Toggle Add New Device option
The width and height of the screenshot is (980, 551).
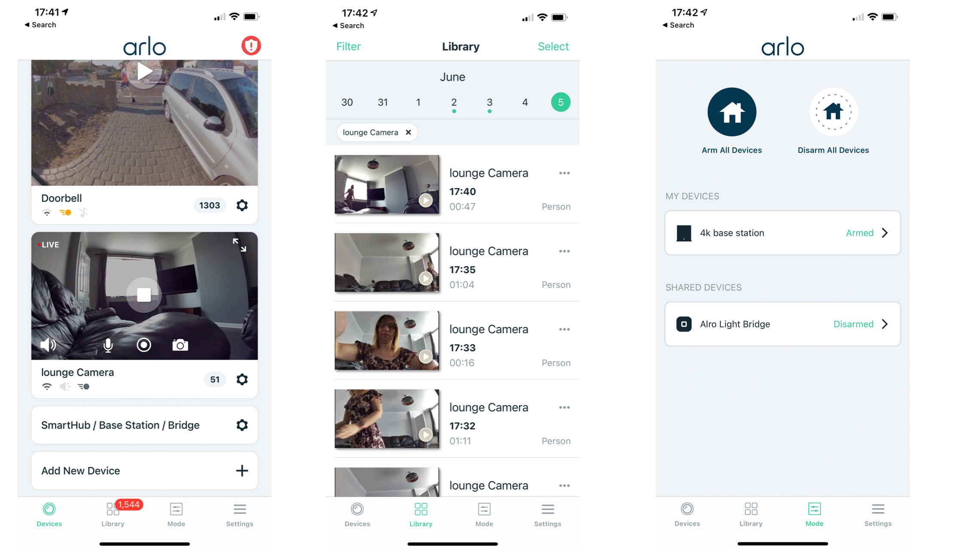pos(143,470)
